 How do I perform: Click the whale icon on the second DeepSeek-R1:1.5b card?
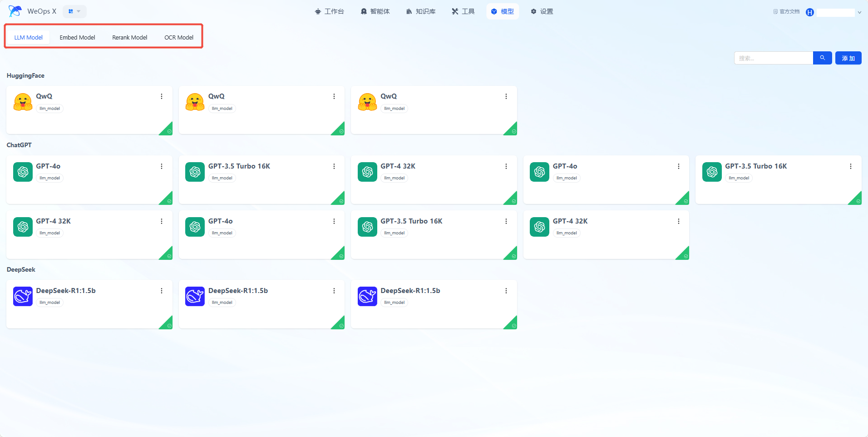tap(195, 297)
